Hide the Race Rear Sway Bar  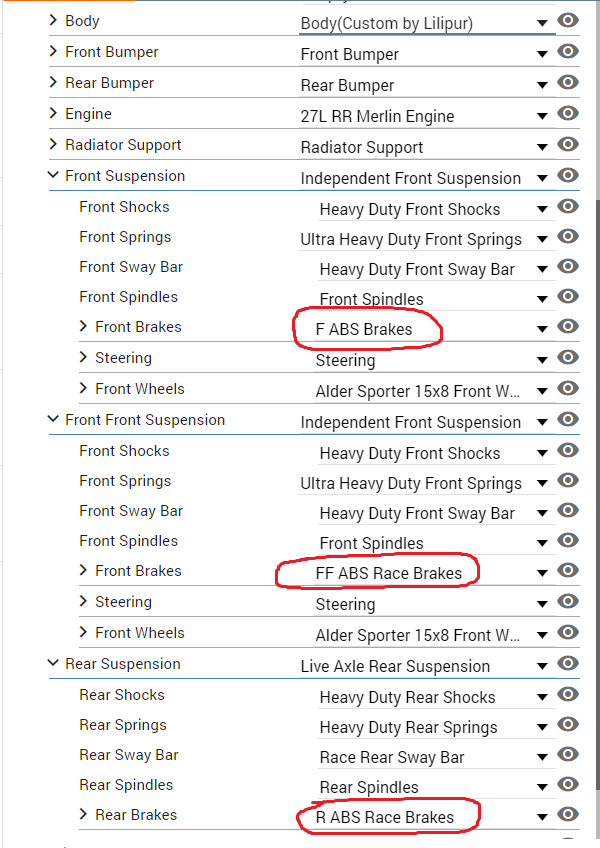click(x=568, y=754)
